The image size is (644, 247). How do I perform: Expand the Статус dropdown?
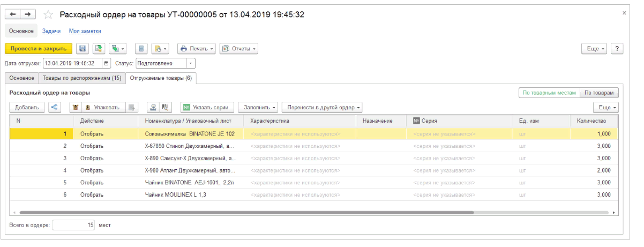(x=191, y=63)
